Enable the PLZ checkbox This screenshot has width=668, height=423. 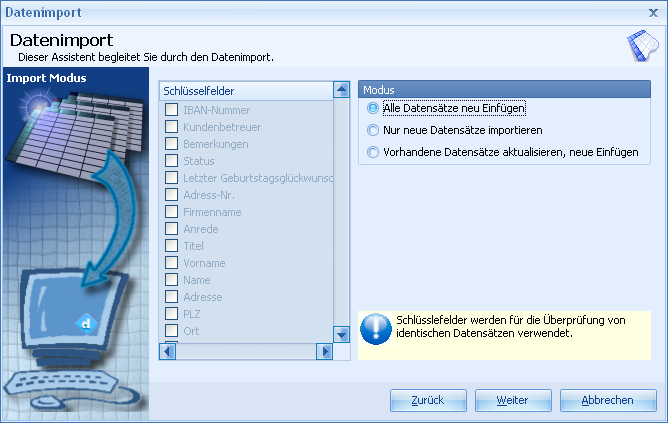171,314
